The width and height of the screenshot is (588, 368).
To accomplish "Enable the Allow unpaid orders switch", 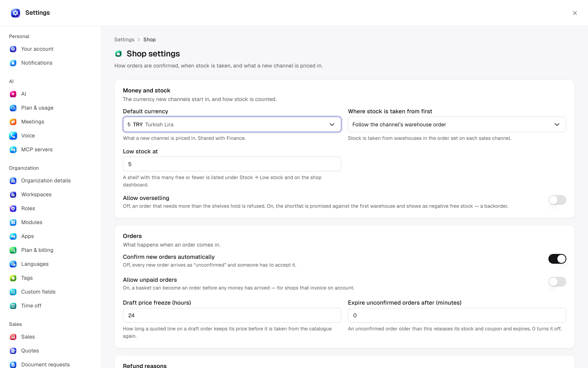I will click(x=557, y=282).
